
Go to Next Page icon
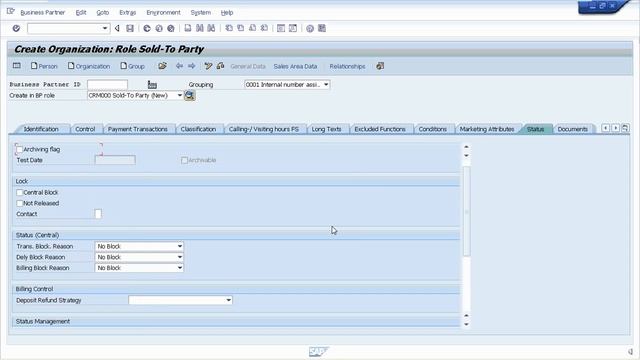(253, 28)
